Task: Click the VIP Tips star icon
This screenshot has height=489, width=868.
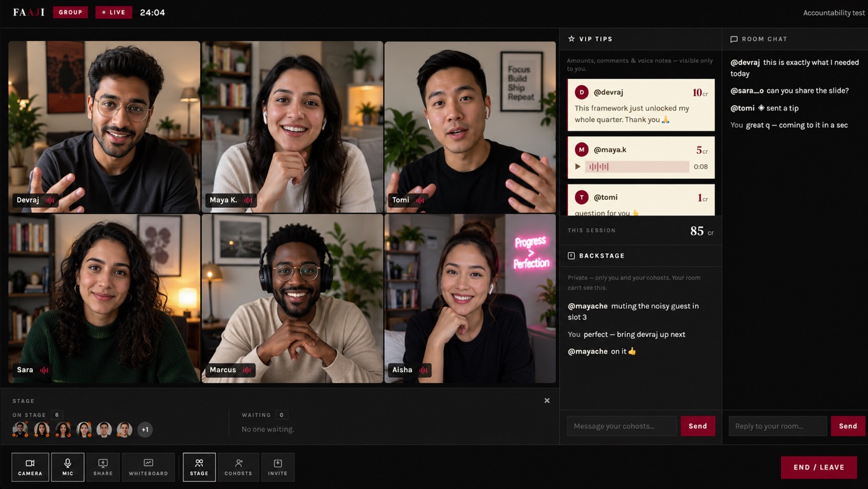Action: 571,39
